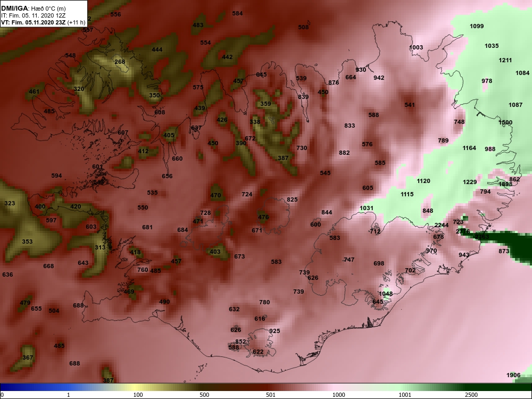The width and height of the screenshot is (532, 399).
Task: Click the map value '1099'
Action: pos(477,26)
